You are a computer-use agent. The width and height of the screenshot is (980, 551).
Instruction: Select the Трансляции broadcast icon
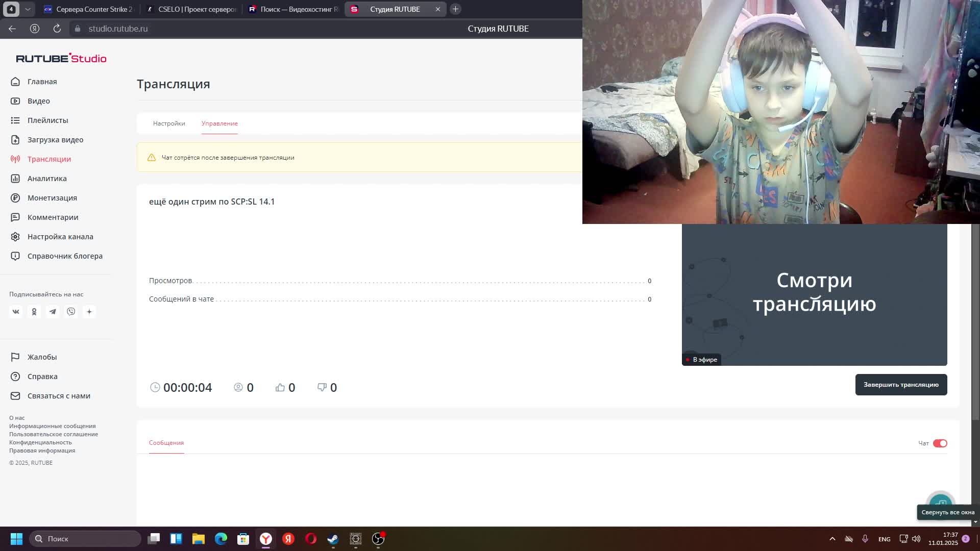[15, 159]
